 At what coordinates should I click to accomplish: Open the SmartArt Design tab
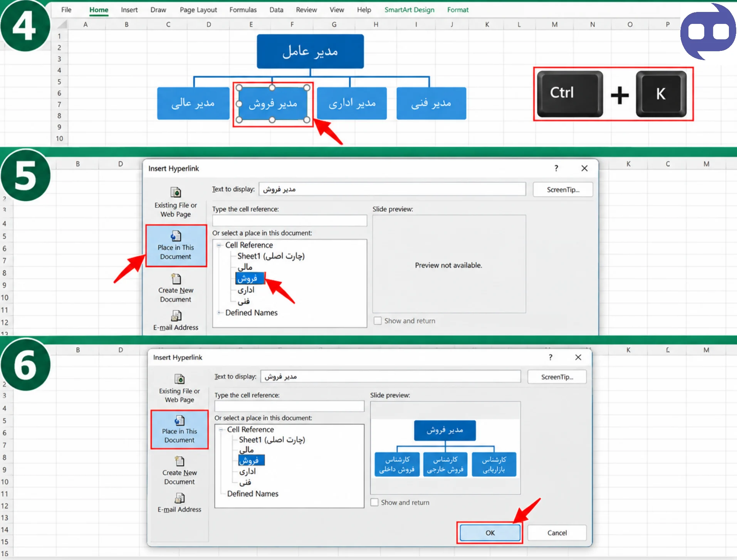(409, 10)
